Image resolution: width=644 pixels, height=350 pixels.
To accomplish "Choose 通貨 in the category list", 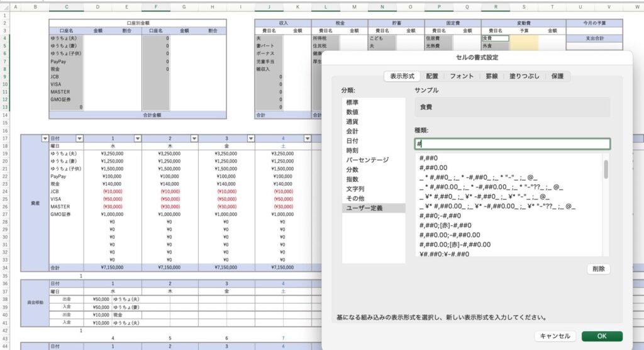I will point(353,121).
